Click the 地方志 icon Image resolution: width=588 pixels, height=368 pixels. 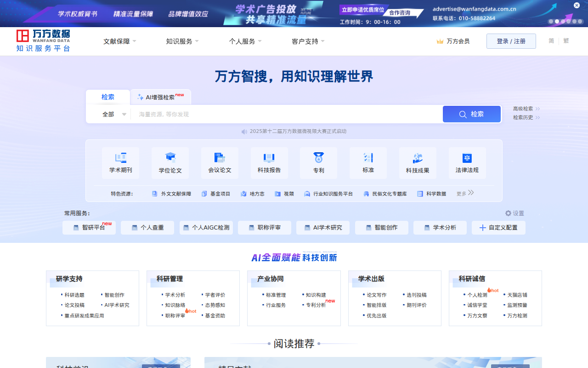pyautogui.click(x=243, y=194)
